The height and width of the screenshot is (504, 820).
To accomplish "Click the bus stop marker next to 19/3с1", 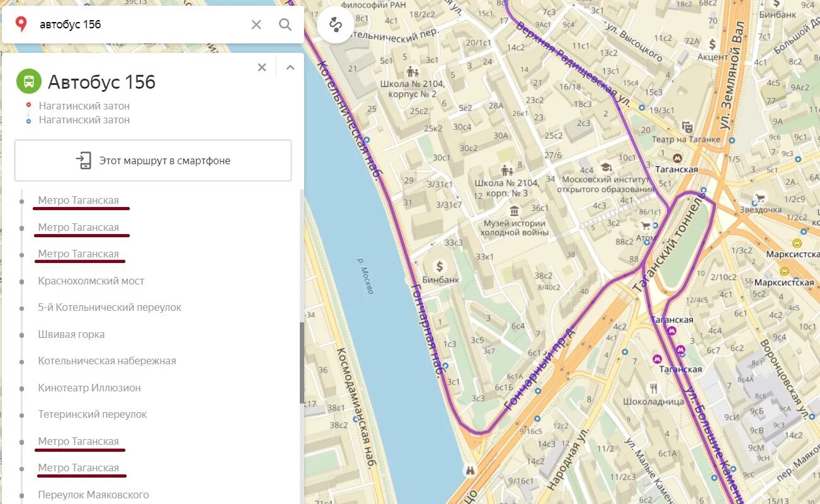I will [642, 107].
